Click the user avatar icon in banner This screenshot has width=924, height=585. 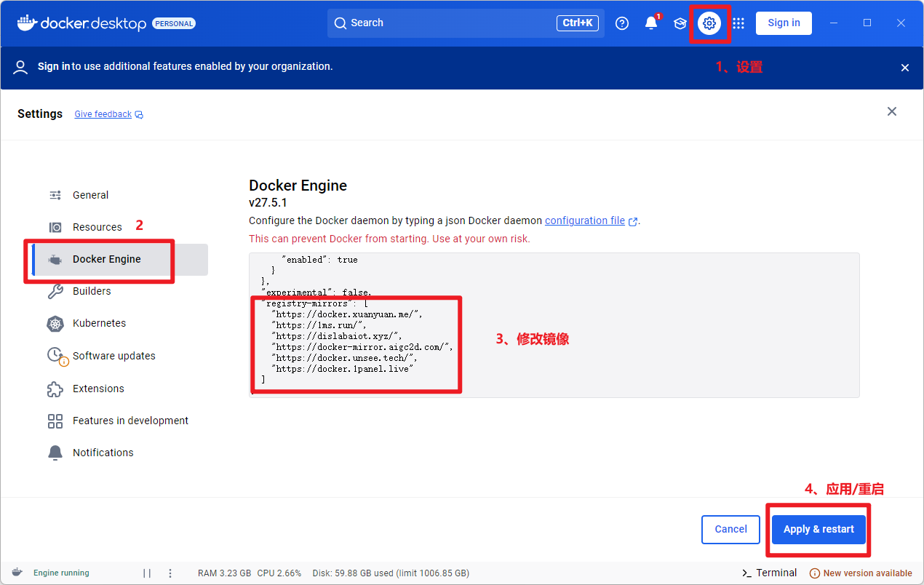[x=20, y=67]
